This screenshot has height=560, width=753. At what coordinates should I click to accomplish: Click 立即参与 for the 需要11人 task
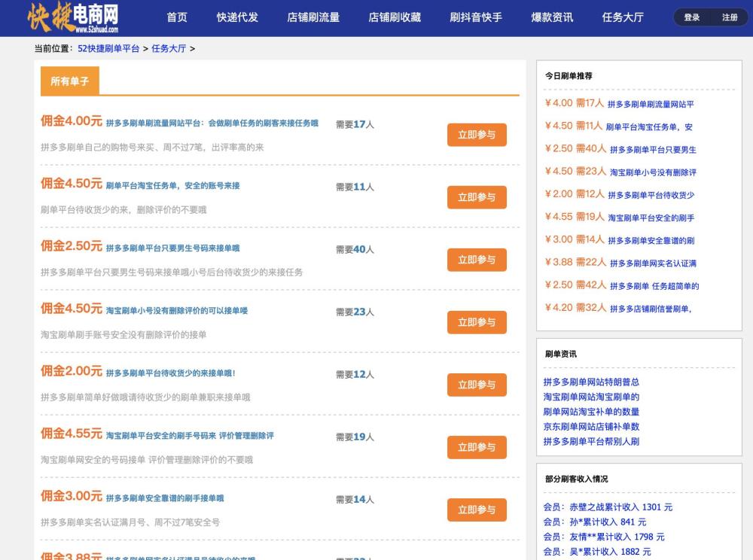(x=477, y=196)
